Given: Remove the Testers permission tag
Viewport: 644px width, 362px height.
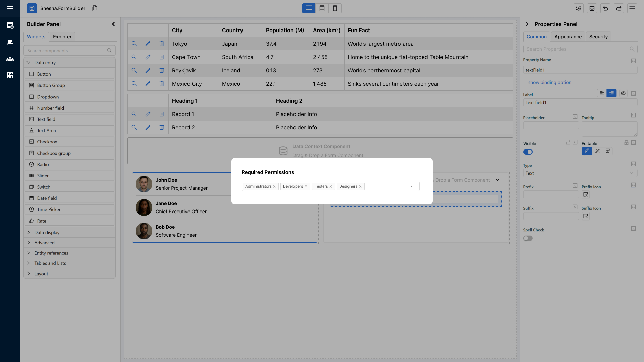Looking at the screenshot, I should 331,186.
